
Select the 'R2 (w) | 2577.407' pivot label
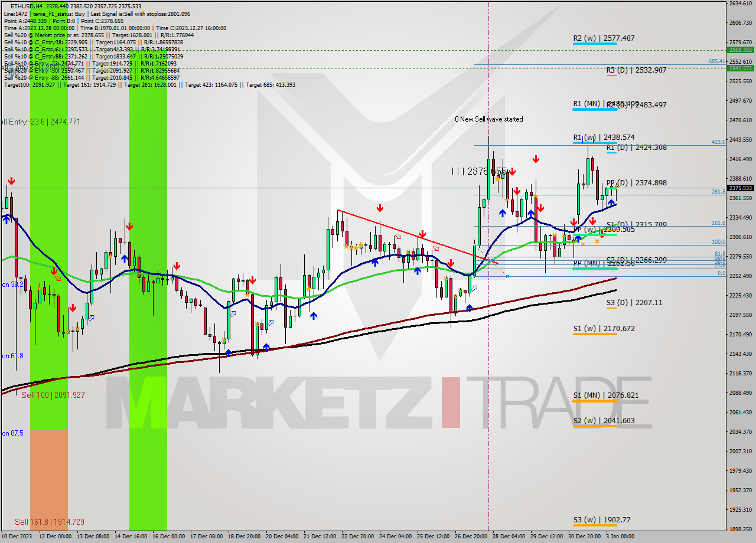(x=604, y=38)
